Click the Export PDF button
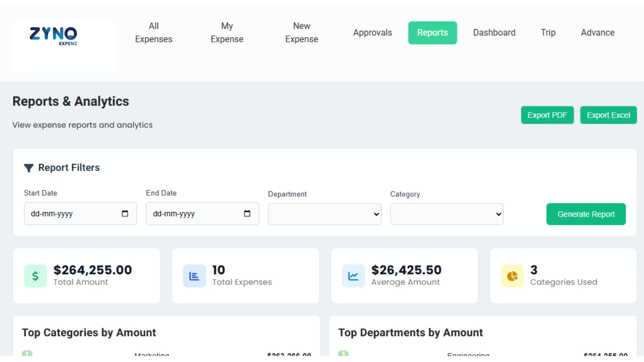Image resolution: width=644 pixels, height=362 pixels. pyautogui.click(x=547, y=115)
